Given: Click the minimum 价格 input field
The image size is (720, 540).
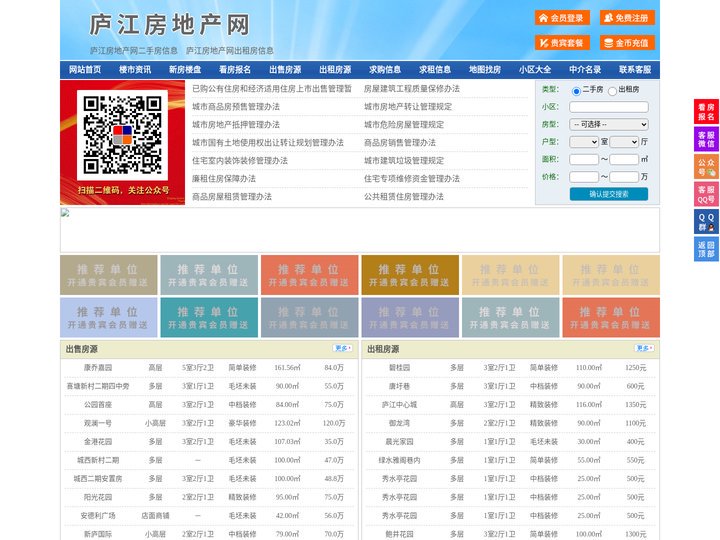Looking at the screenshot, I should pos(584,177).
